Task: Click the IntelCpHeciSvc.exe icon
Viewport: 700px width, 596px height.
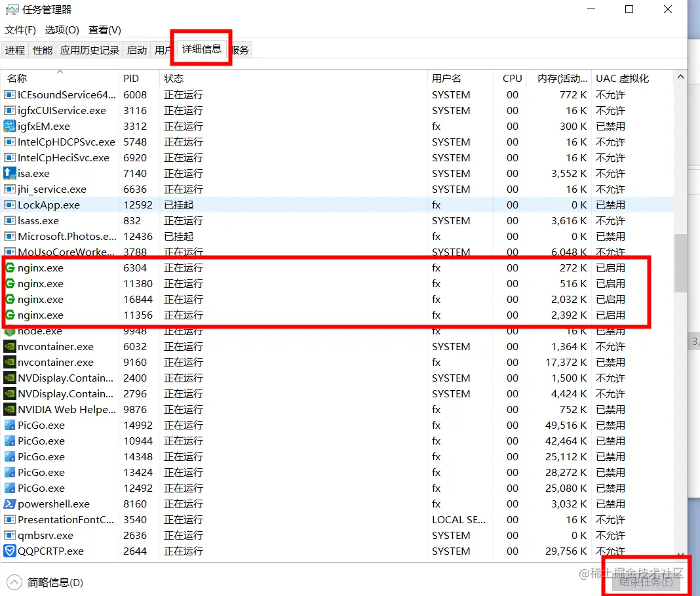Action: 9,157
